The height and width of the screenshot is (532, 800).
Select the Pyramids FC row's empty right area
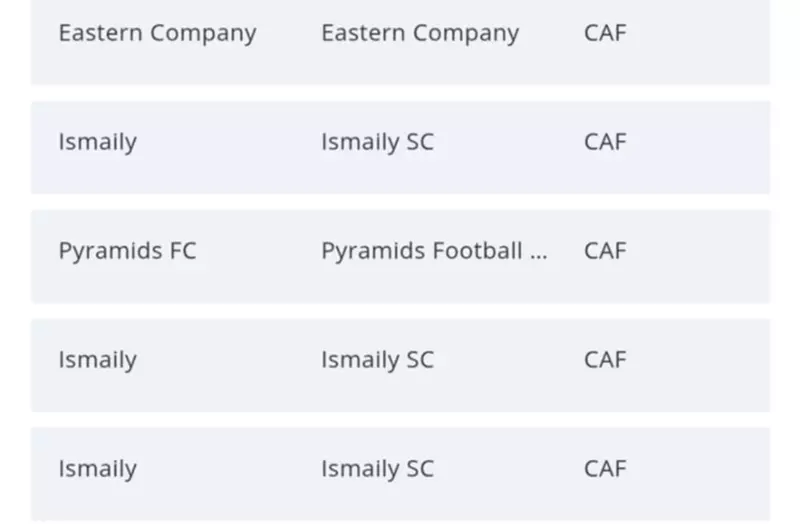point(699,257)
